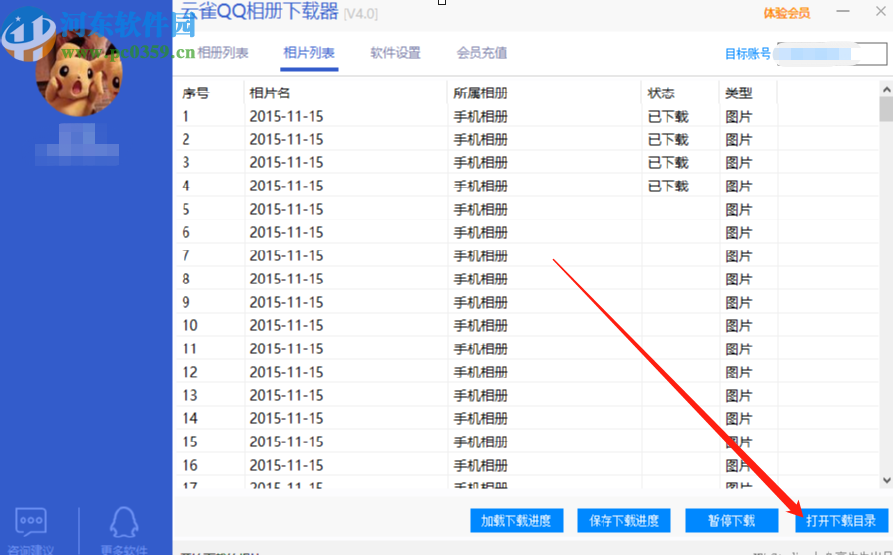Select 手机相册 cell in row 6
The height and width of the screenshot is (555, 893).
coord(480,233)
